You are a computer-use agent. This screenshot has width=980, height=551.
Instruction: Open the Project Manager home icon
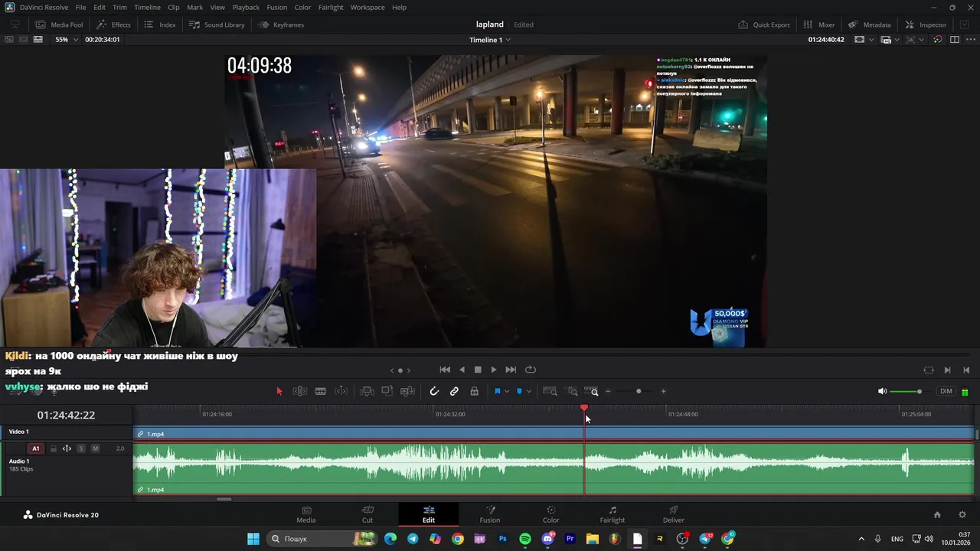click(x=937, y=515)
